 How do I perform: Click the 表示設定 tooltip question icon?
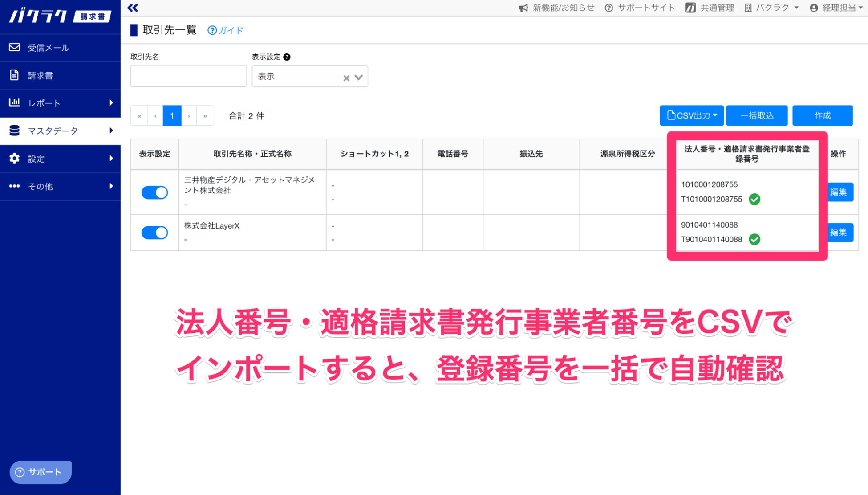coord(287,57)
